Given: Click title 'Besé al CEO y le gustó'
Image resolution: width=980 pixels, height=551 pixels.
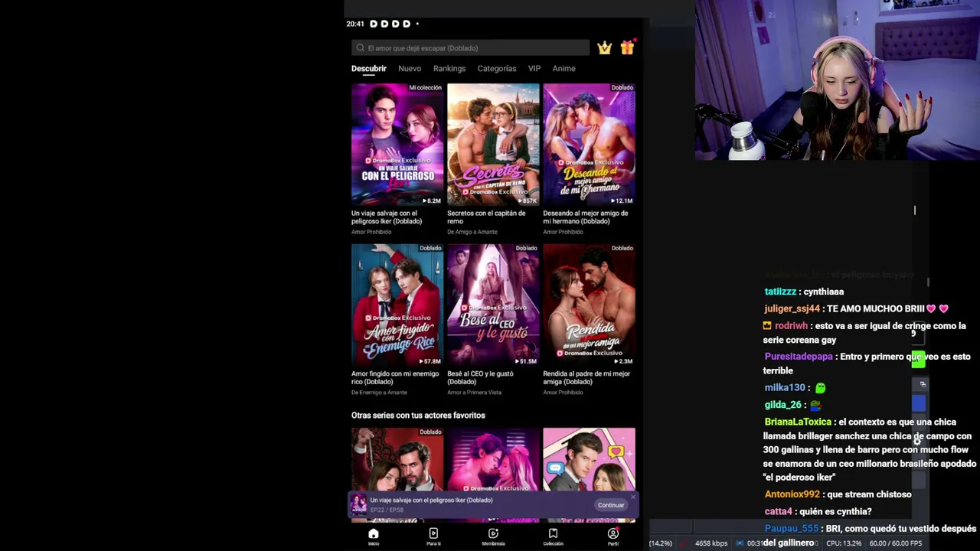Looking at the screenshot, I should click(x=480, y=378).
